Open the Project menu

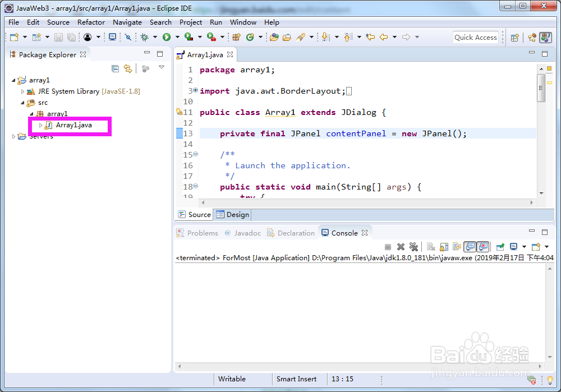pos(191,22)
